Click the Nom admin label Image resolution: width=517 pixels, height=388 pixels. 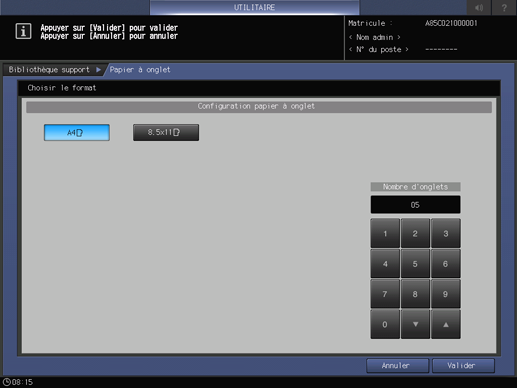(375, 37)
